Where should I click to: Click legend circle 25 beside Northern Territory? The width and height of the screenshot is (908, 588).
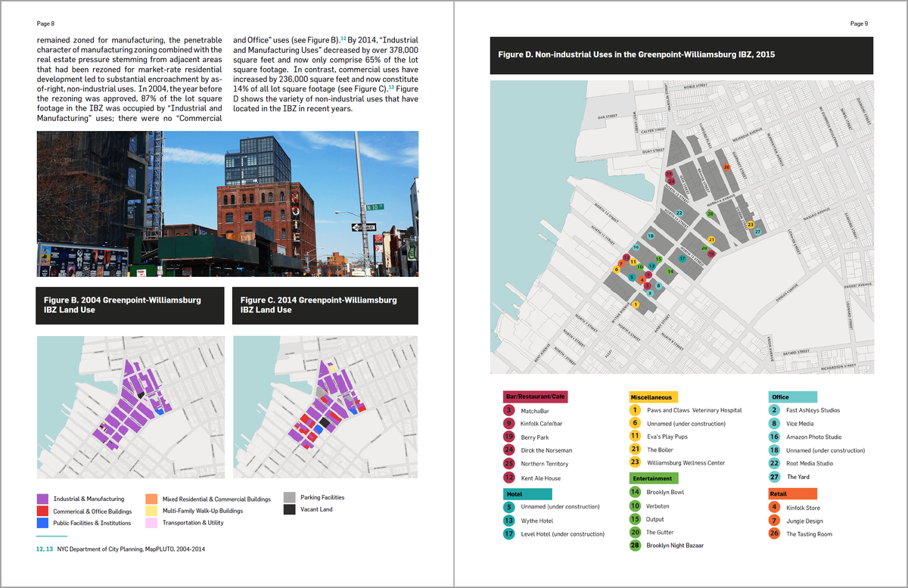pos(509,463)
